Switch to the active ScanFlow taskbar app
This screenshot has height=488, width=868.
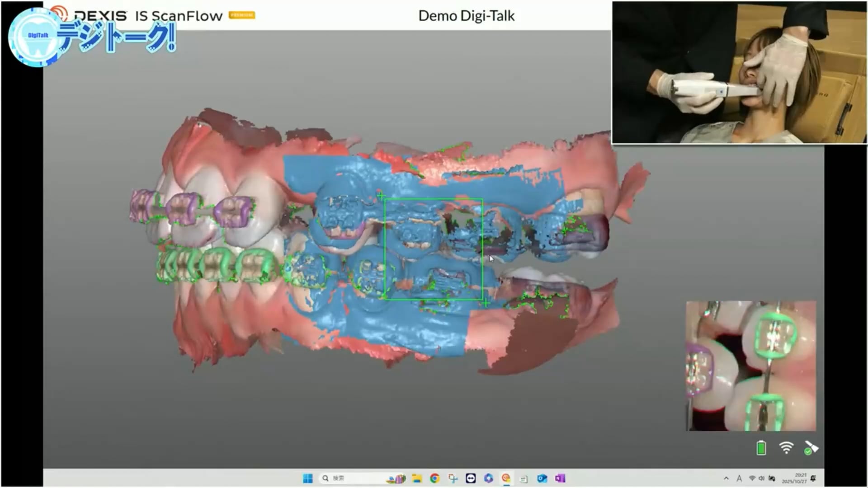point(506,479)
